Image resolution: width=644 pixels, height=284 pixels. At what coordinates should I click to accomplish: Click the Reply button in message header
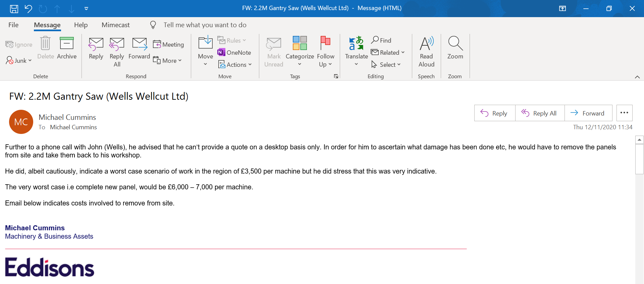[x=495, y=113]
